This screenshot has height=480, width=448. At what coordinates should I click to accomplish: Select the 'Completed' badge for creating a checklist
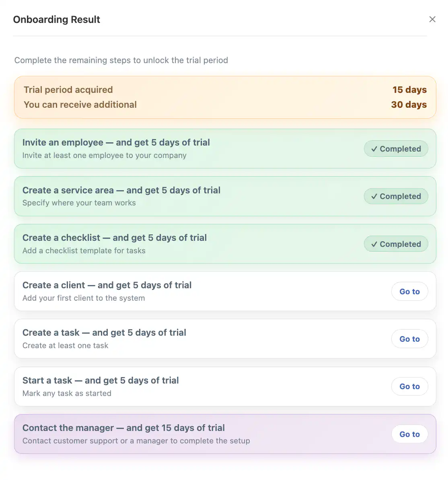point(396,244)
